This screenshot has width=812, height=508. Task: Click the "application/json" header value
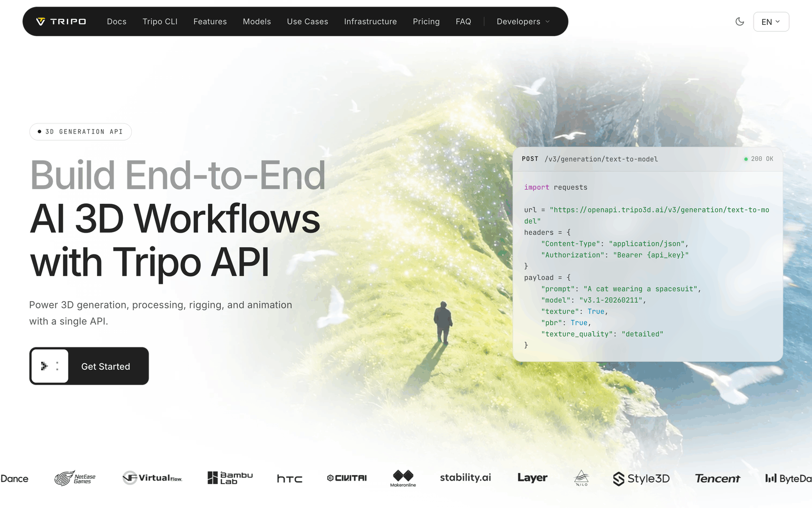[647, 244]
